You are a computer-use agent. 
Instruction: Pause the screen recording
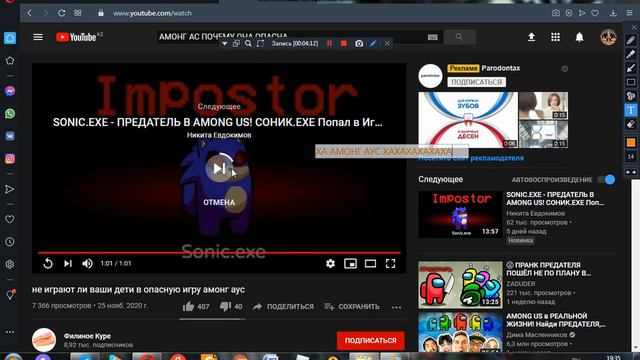click(329, 43)
